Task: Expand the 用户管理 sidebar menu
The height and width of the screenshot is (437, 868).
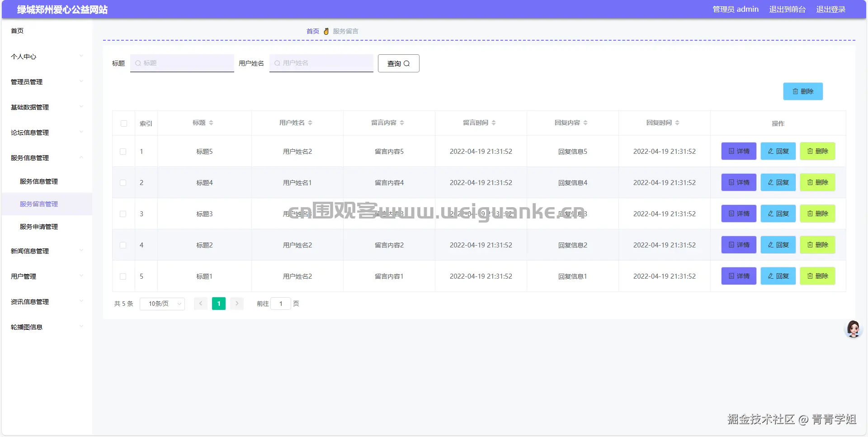Action: 47,276
